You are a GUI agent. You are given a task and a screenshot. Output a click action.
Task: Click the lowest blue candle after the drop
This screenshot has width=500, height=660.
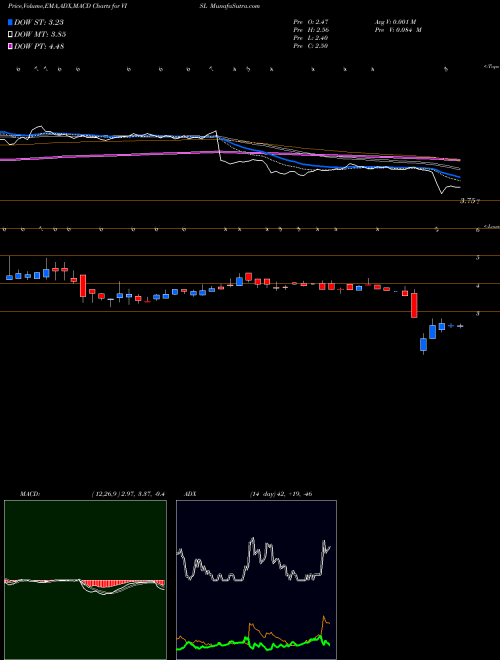click(x=423, y=344)
